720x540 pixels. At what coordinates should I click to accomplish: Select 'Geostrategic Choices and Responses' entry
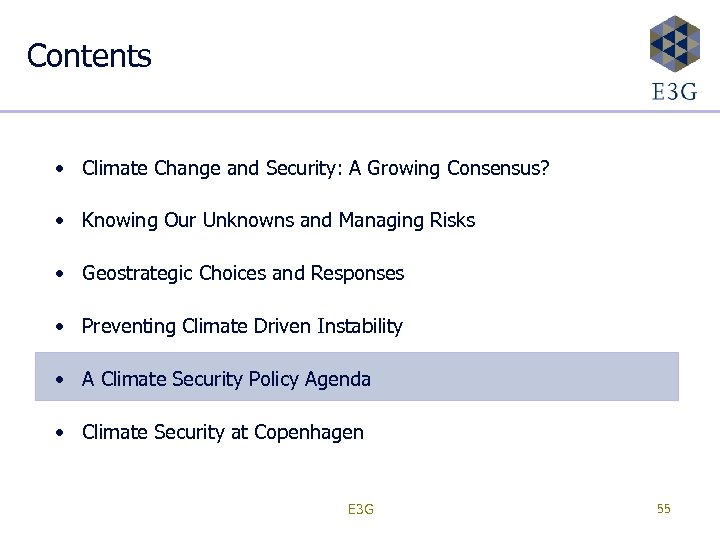pyautogui.click(x=243, y=273)
